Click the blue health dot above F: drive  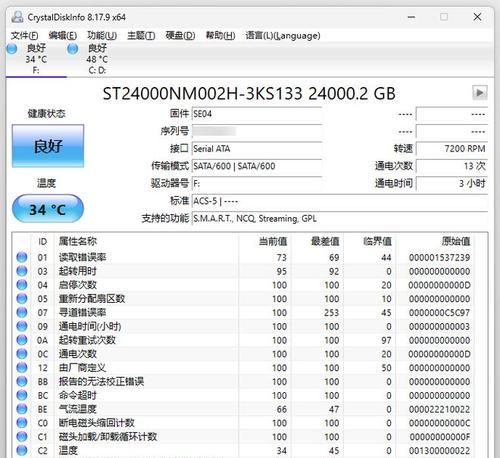(12, 49)
